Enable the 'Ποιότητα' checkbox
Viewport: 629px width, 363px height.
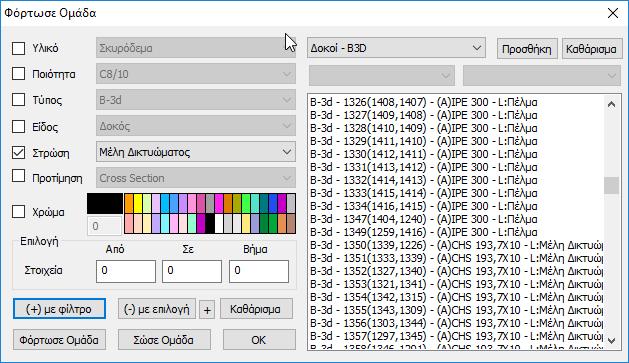coord(18,74)
